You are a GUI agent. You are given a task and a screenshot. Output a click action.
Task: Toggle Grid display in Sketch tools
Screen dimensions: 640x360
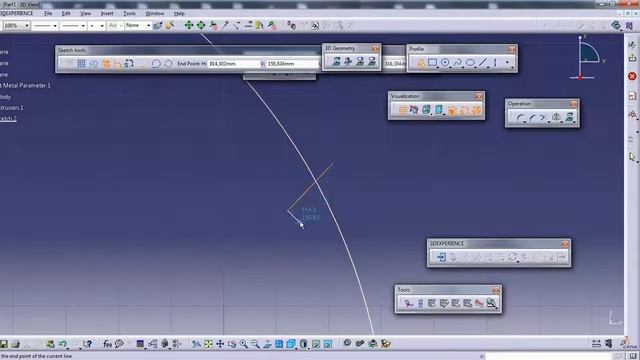(81, 64)
